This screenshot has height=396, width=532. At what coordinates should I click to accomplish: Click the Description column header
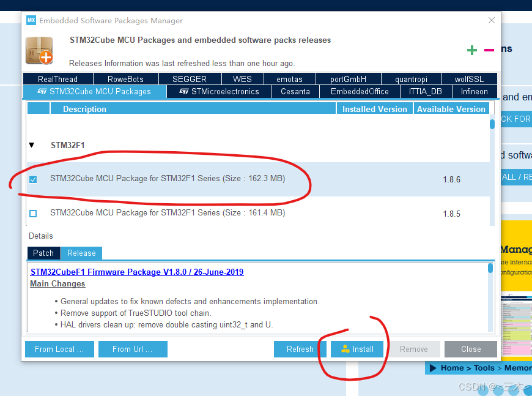[193, 109]
